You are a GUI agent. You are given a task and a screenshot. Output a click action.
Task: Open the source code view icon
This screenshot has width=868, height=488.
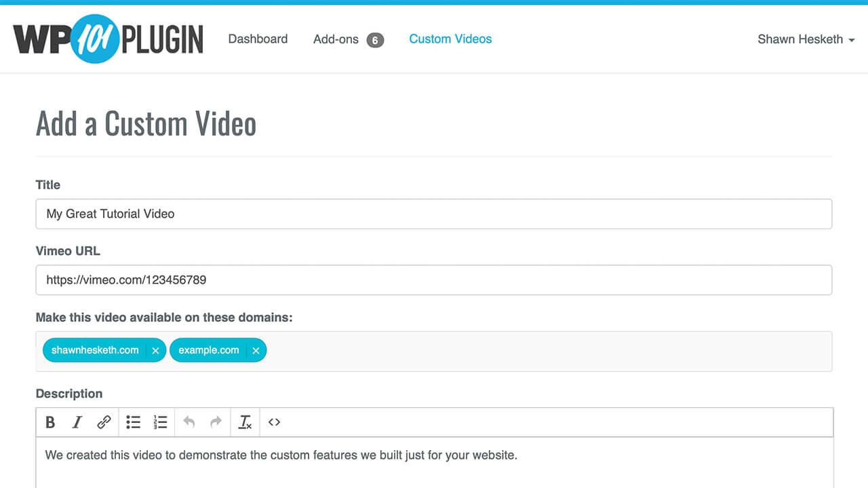(x=274, y=422)
